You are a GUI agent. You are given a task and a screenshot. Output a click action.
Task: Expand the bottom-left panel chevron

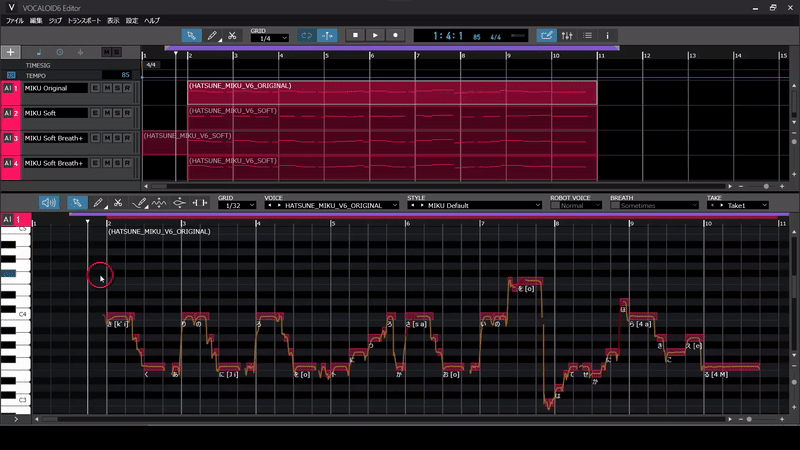click(16, 419)
